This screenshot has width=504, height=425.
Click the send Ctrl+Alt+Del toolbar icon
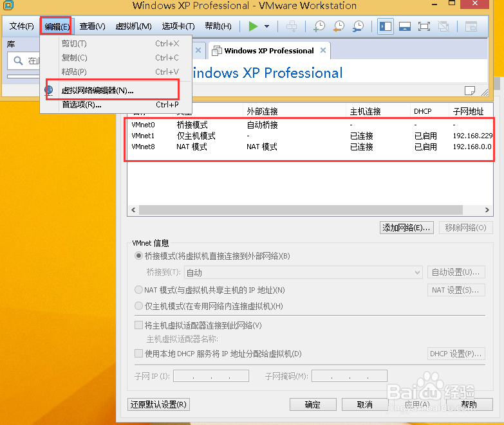(x=292, y=26)
